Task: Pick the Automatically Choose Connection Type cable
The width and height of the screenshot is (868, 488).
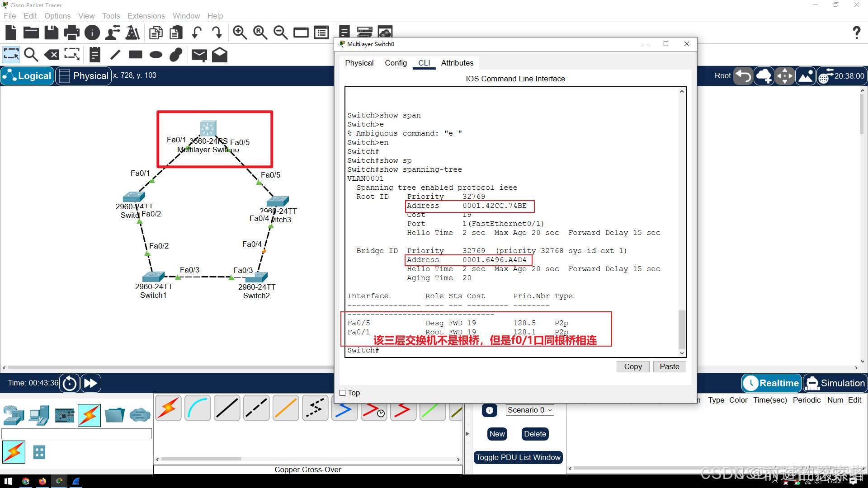Action: tap(168, 408)
